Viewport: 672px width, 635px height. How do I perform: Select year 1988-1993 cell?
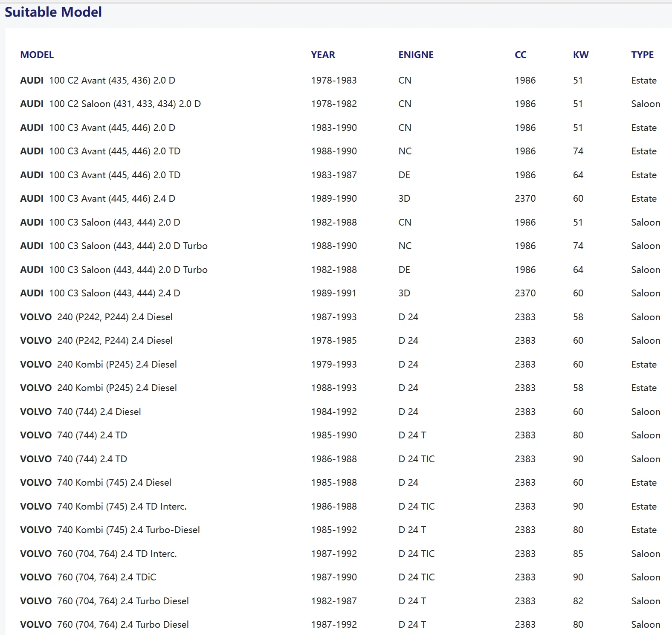[x=334, y=388]
